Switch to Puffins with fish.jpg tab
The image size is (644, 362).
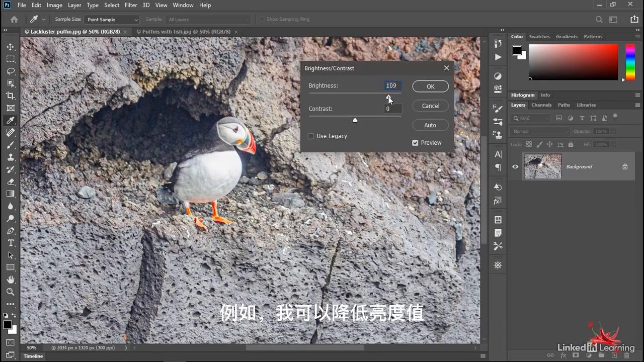[183, 32]
